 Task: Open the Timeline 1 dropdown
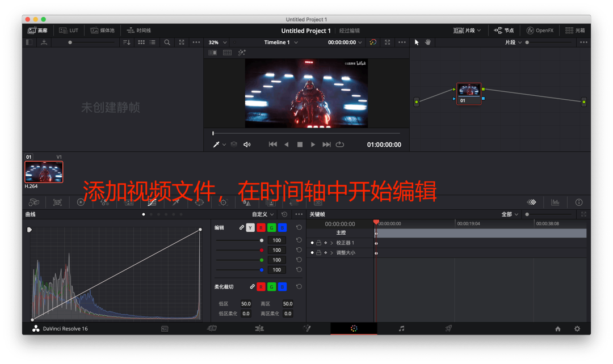280,42
